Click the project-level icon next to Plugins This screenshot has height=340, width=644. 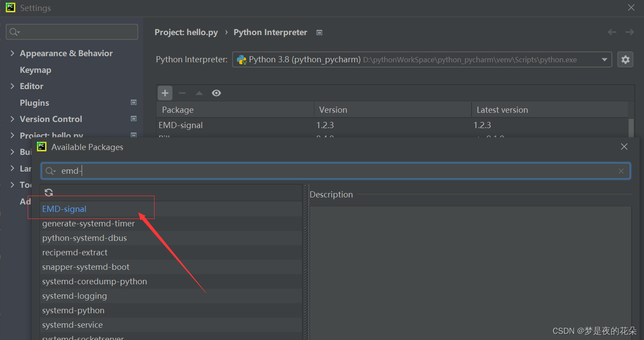(x=134, y=102)
